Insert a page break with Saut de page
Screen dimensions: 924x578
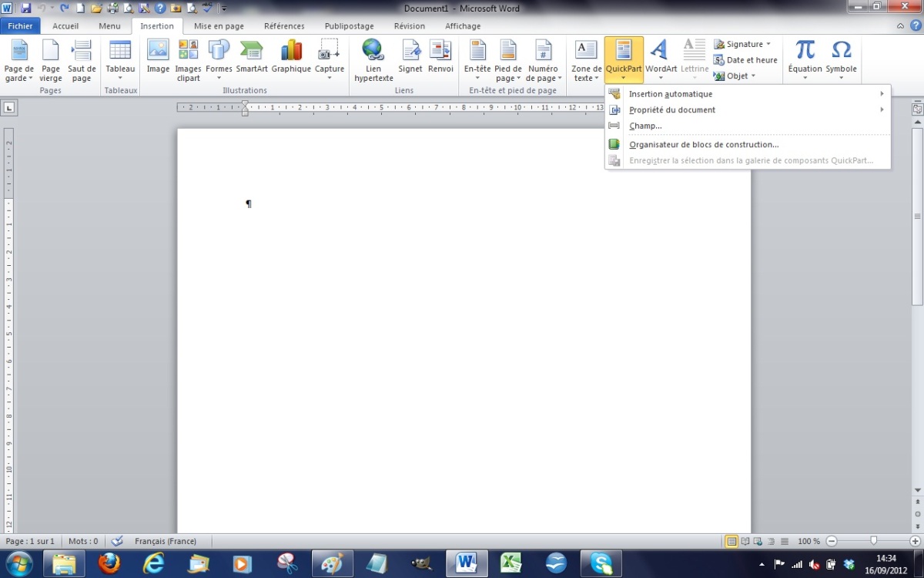coord(82,61)
